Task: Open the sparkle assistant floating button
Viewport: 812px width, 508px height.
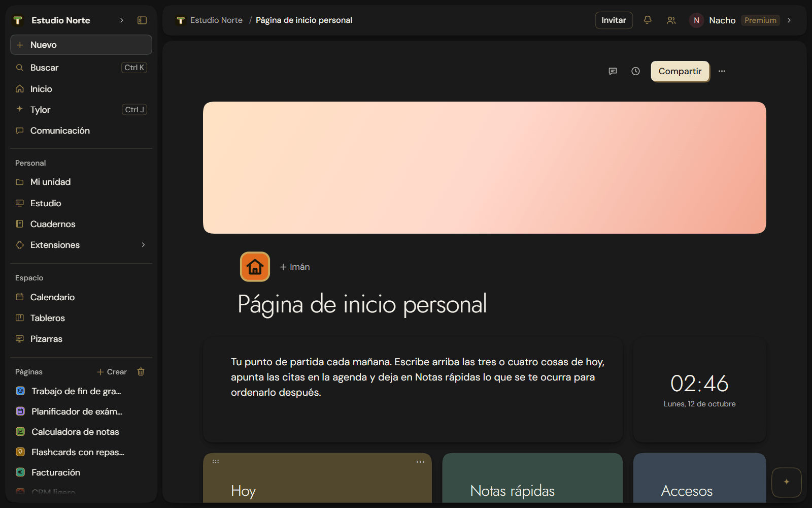Action: tap(787, 482)
